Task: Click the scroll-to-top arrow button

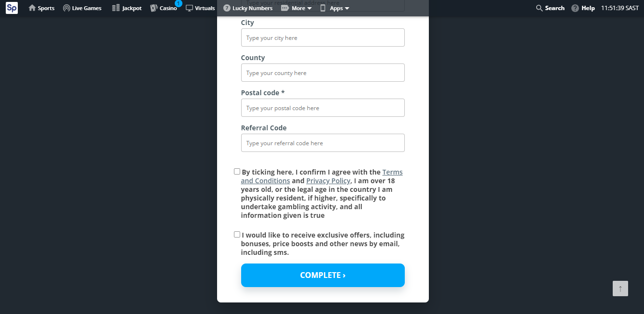Action: [x=620, y=289]
